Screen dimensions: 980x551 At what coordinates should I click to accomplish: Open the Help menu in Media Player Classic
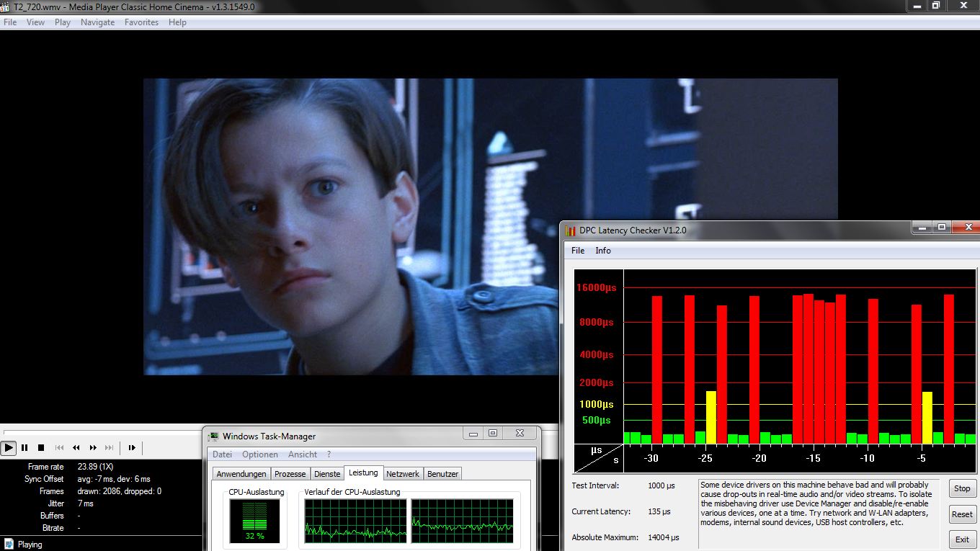[177, 22]
